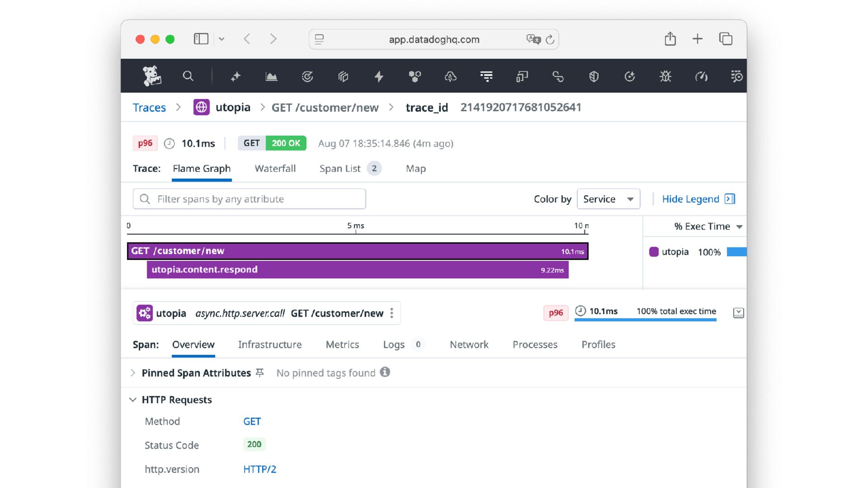The image size is (868, 488).
Task: Toggle the Safari sidebar button
Action: 201,39
